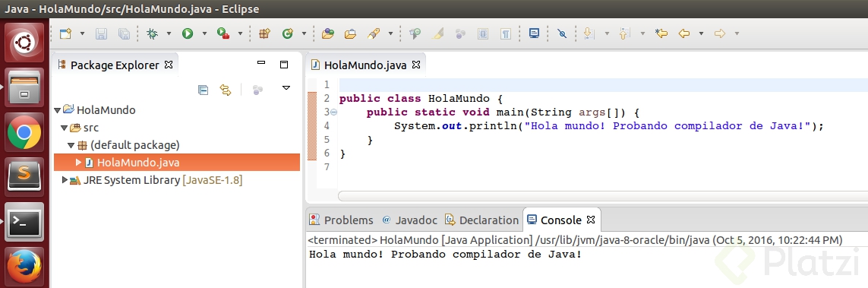
Task: Collapse the HolaMundo project node
Action: [57, 110]
